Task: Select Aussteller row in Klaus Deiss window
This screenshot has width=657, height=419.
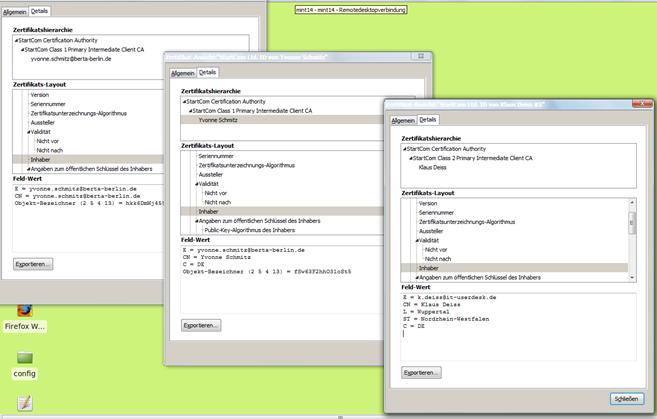Action: coord(431,231)
